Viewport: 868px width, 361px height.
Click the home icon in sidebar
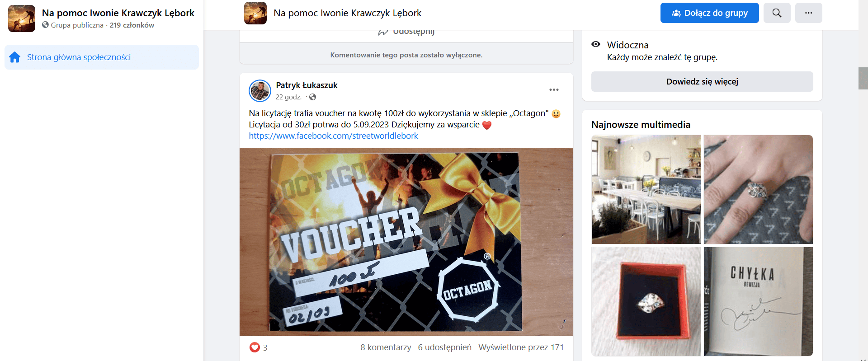(15, 57)
